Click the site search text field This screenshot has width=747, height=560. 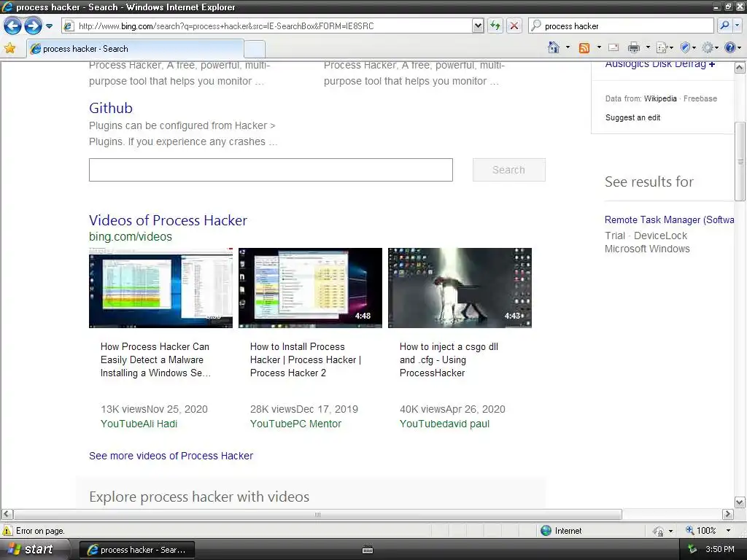[271, 170]
